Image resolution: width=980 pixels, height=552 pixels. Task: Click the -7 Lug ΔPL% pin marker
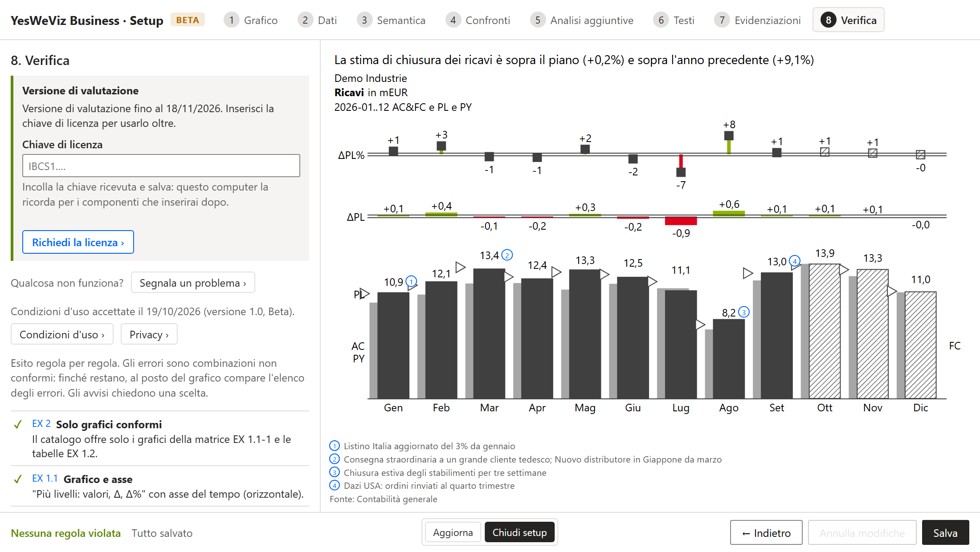pos(681,172)
